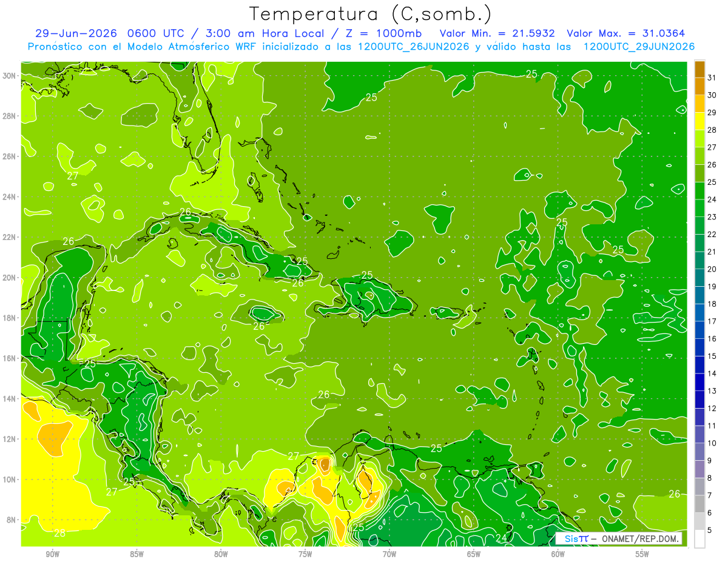Click the colorbar scale value 21
The image size is (728, 562).
pyautogui.click(x=712, y=252)
